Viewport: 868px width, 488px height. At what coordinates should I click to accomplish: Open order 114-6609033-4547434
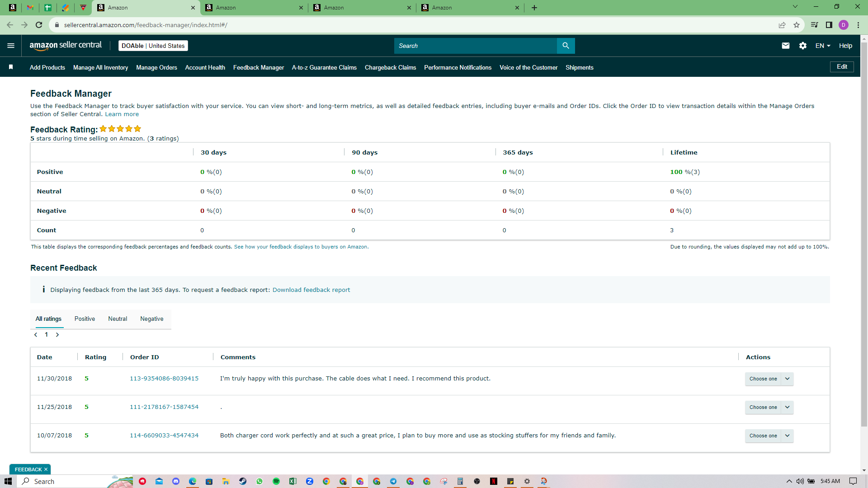click(x=164, y=436)
